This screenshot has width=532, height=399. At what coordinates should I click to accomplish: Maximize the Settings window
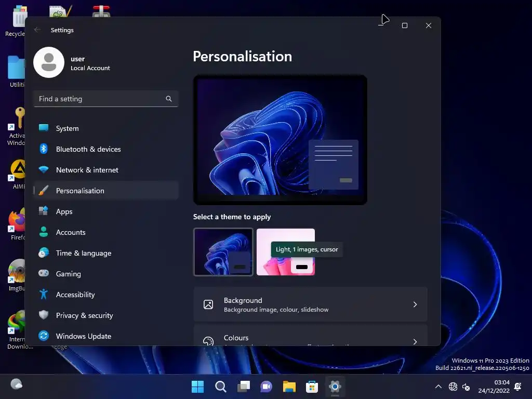pyautogui.click(x=404, y=25)
